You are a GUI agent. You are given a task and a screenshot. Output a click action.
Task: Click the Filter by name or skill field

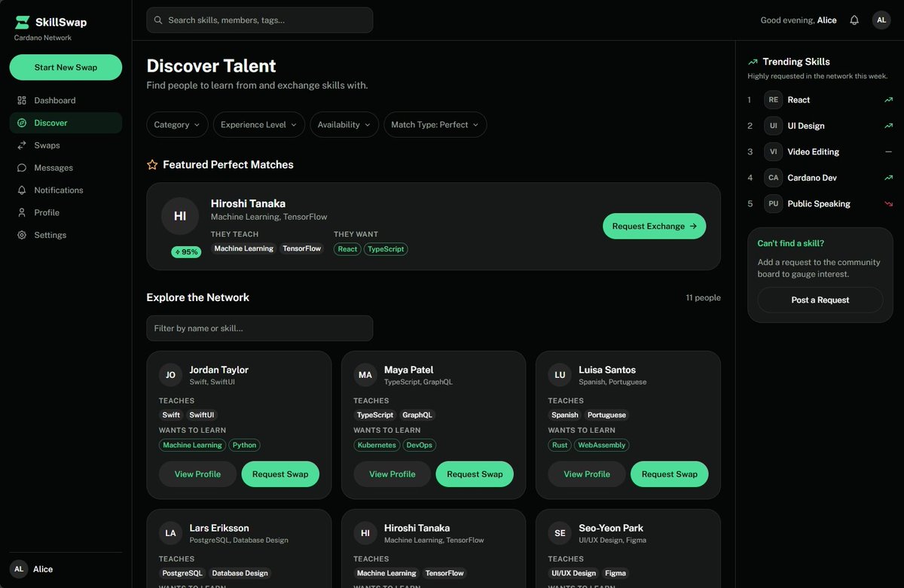point(260,328)
